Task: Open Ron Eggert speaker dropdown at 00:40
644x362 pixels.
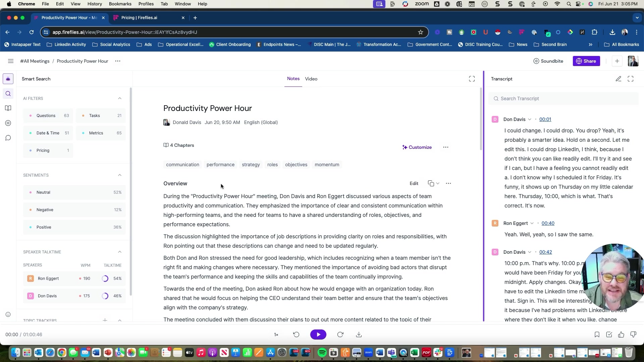Action: click(x=532, y=223)
